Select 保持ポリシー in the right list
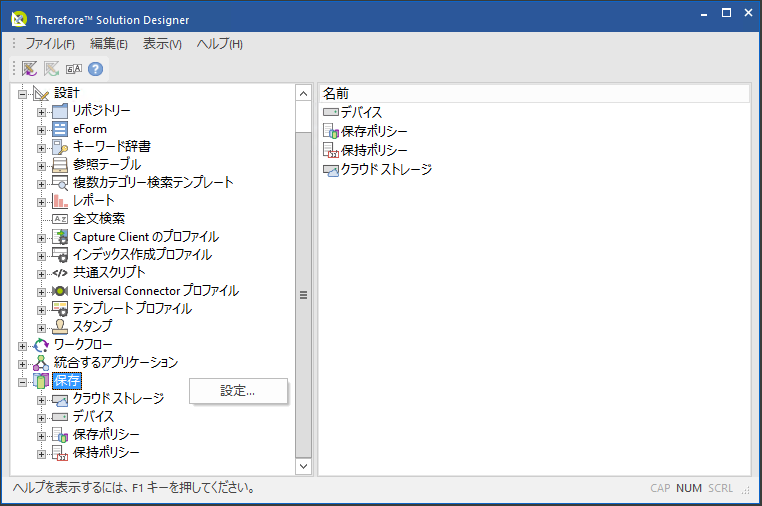The height and width of the screenshot is (506, 762). [374, 150]
